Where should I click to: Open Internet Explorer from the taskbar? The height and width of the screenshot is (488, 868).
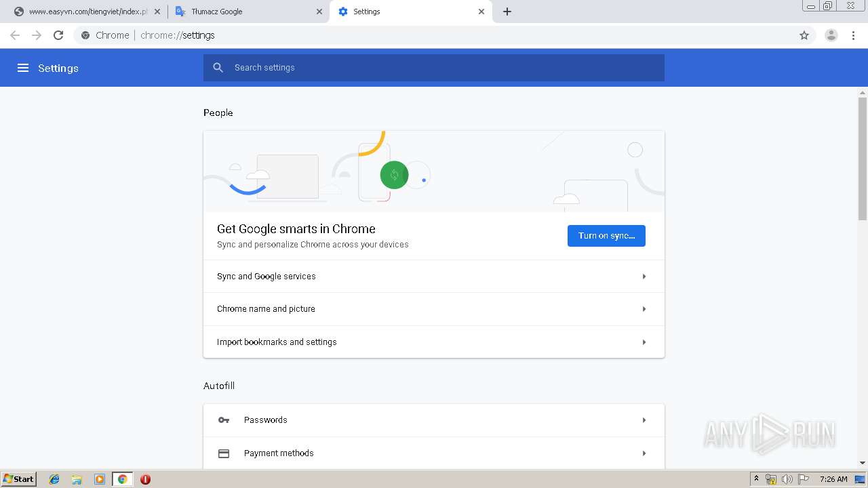pyautogui.click(x=54, y=479)
